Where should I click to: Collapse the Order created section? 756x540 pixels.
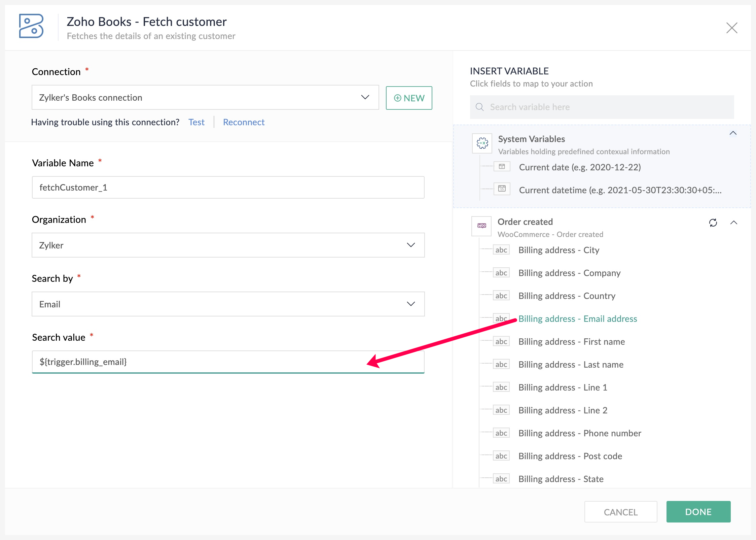pyautogui.click(x=734, y=223)
